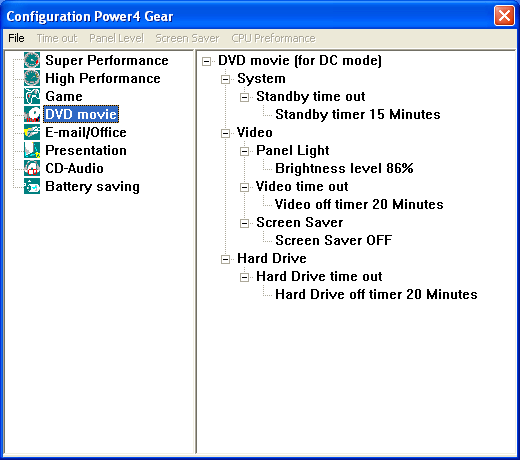Image resolution: width=521 pixels, height=460 pixels.
Task: Collapse the Hard Drive time out node
Action: click(x=245, y=277)
